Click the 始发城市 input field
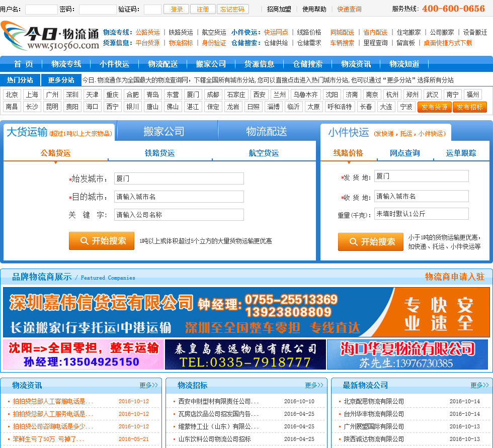The image size is (493, 448). (179, 178)
